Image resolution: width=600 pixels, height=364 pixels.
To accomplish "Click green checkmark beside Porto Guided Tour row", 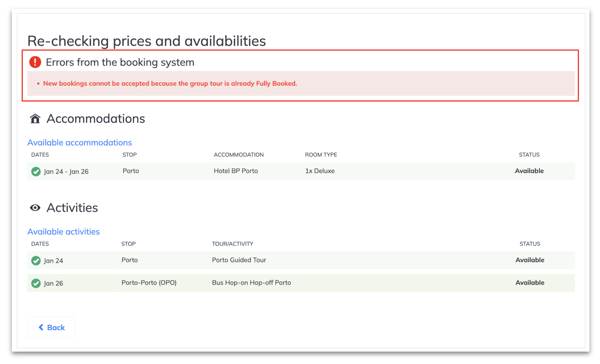I will [x=36, y=261].
